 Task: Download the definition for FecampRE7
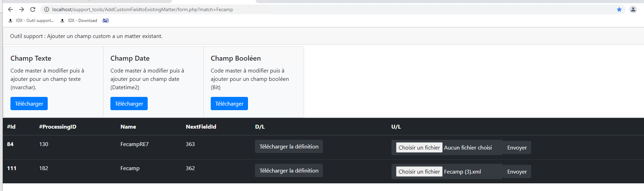pyautogui.click(x=289, y=146)
